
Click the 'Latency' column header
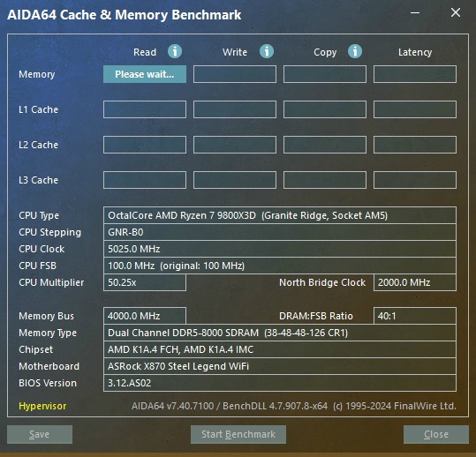tap(415, 52)
